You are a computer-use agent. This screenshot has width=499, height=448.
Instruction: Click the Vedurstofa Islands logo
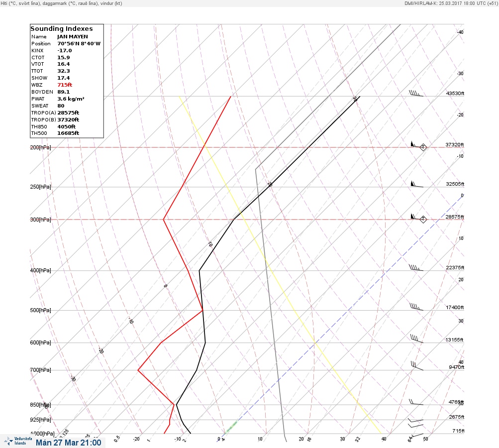coord(18,441)
